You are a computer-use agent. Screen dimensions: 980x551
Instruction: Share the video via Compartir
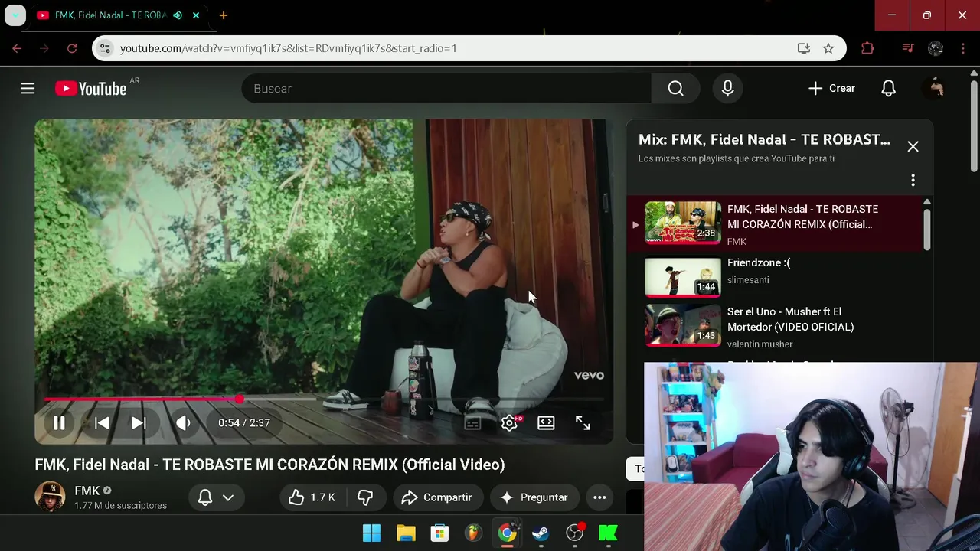437,497
